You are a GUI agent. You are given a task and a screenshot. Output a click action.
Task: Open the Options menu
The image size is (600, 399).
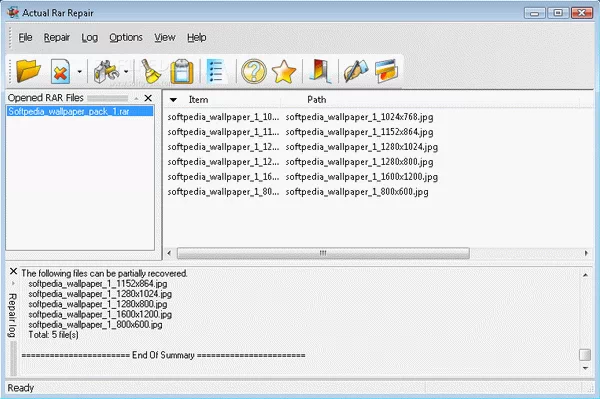[126, 37]
